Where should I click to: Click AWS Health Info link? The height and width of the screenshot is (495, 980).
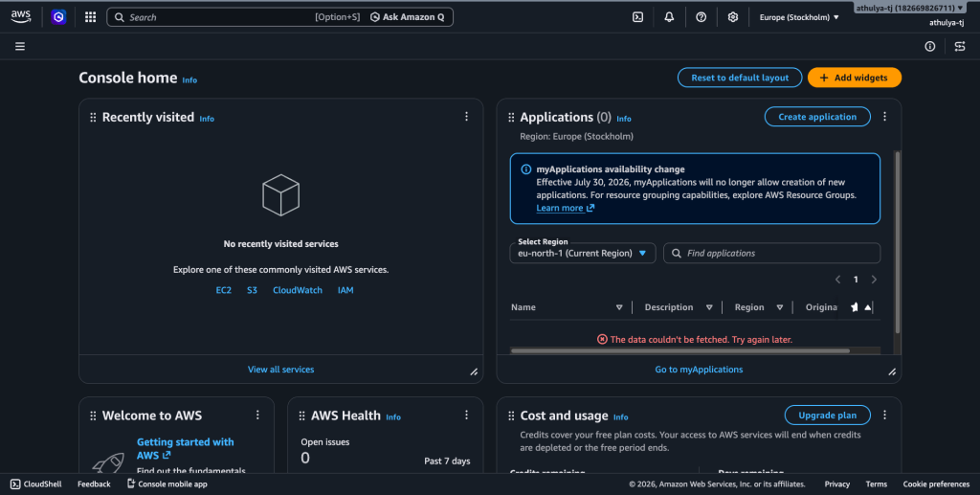(x=393, y=416)
